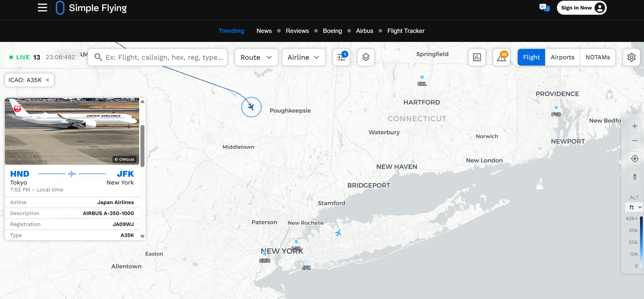Open the map settings gear

tap(632, 57)
